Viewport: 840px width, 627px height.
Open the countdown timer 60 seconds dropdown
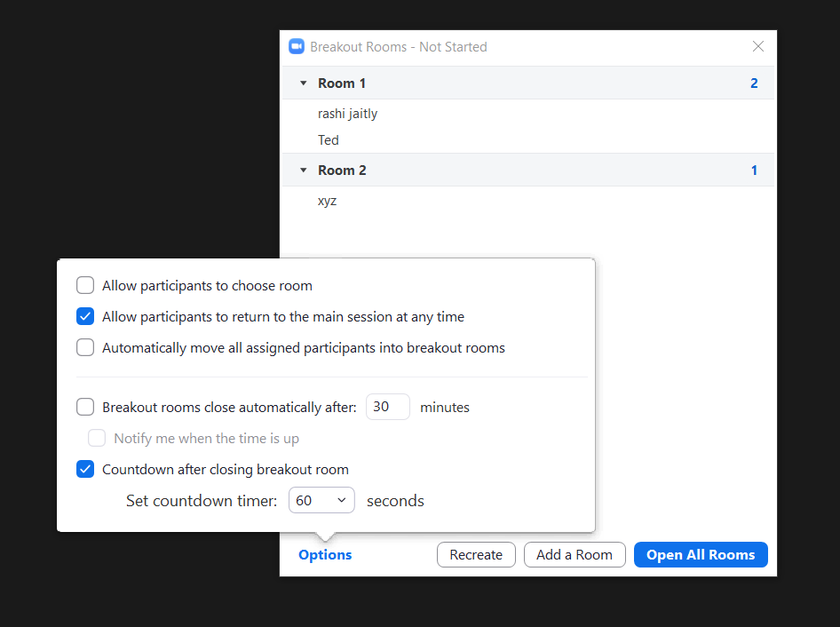coord(321,500)
